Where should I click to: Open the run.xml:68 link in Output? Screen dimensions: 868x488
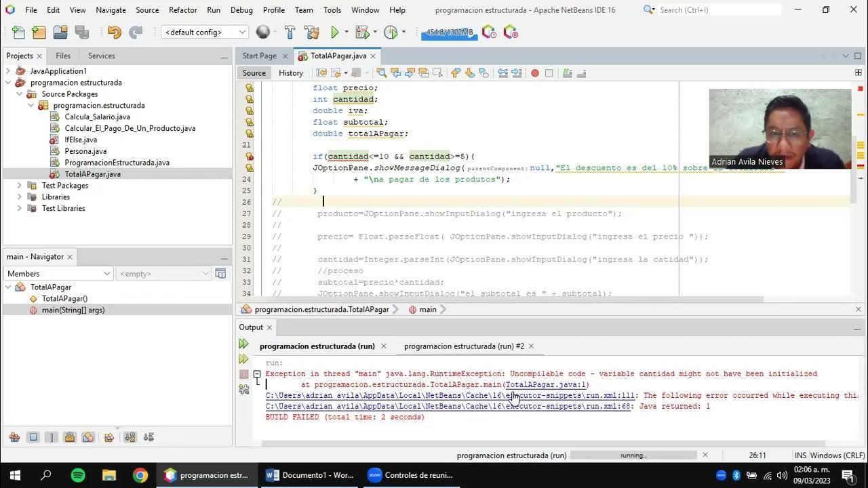point(448,407)
